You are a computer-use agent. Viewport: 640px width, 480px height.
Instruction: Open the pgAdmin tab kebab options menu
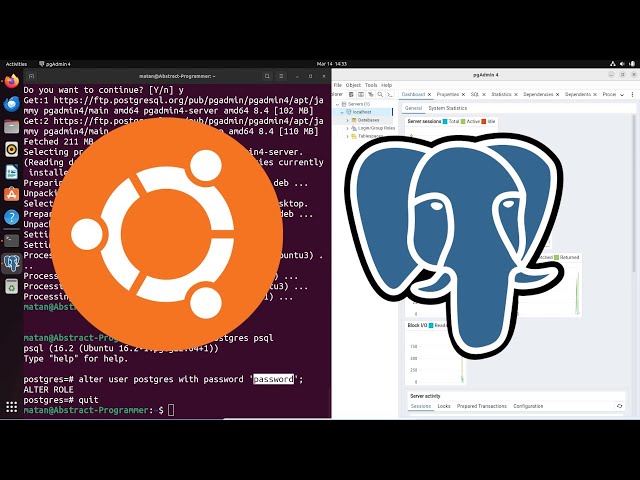coord(632,94)
